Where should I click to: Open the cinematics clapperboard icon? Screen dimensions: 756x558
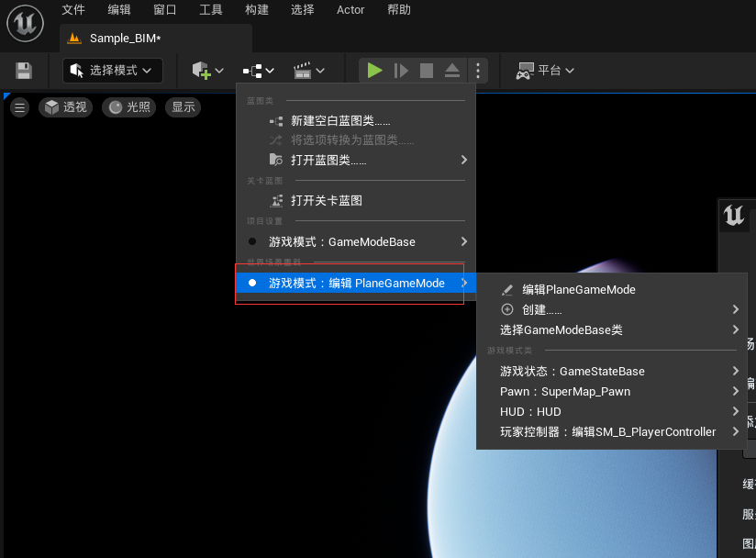pyautogui.click(x=302, y=71)
